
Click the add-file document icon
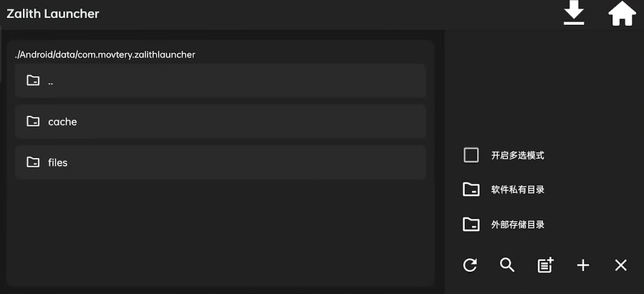[x=545, y=265]
